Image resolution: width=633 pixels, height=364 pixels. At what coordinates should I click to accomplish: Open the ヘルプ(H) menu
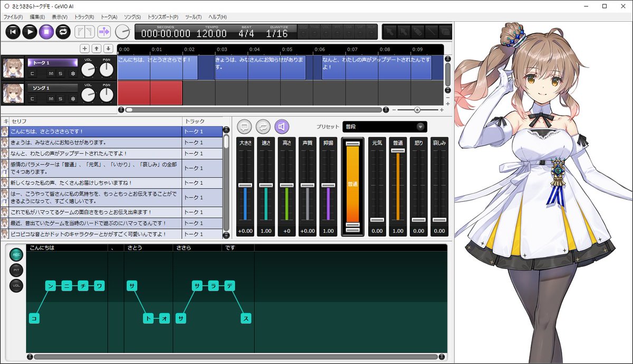tap(217, 17)
